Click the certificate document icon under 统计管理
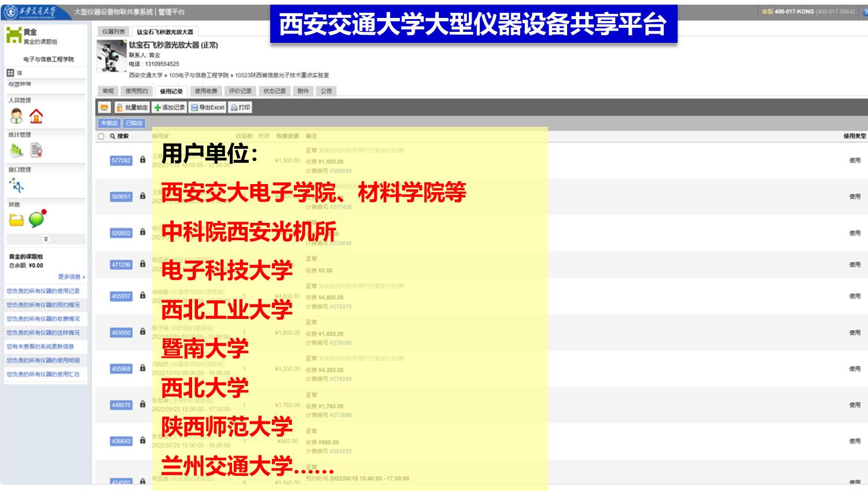Viewport: 868px width, 492px height. 36,150
